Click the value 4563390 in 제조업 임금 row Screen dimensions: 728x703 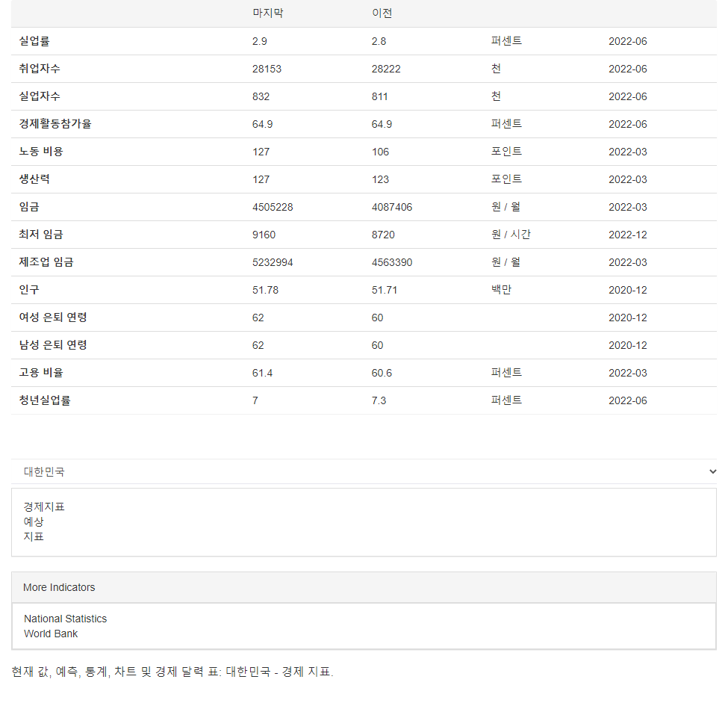pyautogui.click(x=392, y=262)
